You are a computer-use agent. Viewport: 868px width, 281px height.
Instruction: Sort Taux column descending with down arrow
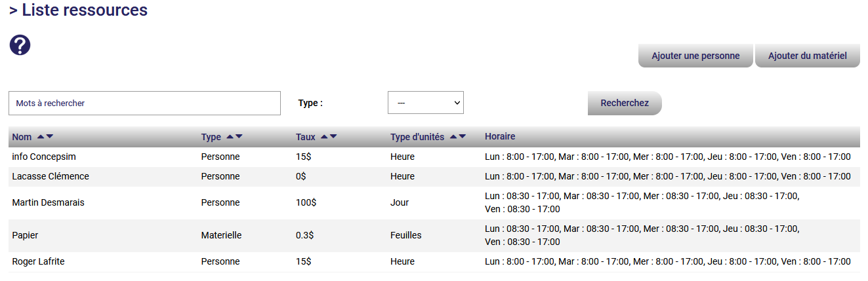point(333,137)
